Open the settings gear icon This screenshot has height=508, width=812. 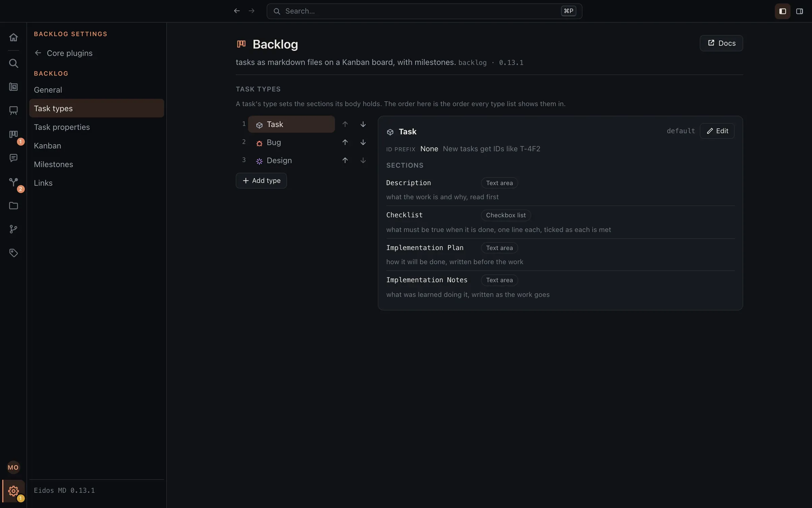tap(14, 491)
